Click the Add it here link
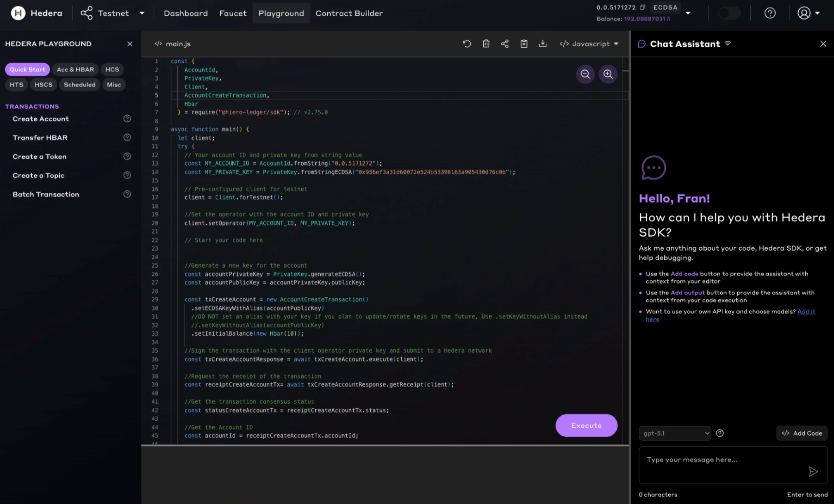Image resolution: width=834 pixels, height=504 pixels. click(x=806, y=311)
